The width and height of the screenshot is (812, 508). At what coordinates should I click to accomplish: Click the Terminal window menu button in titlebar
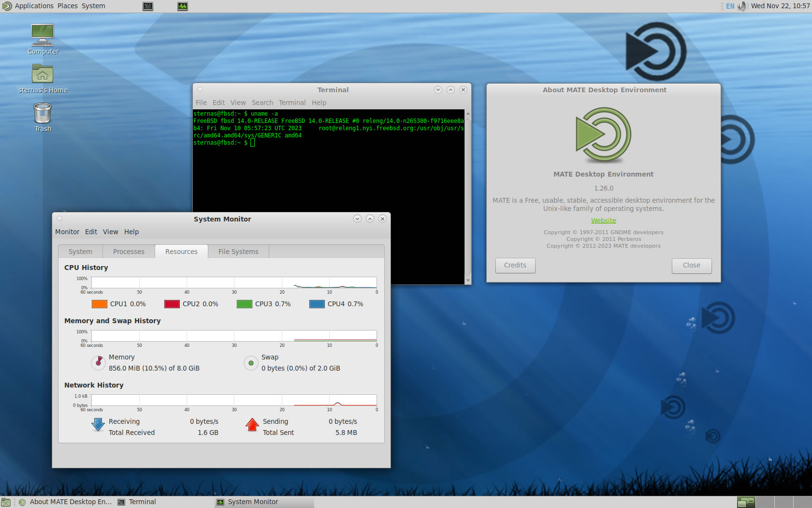(200, 90)
